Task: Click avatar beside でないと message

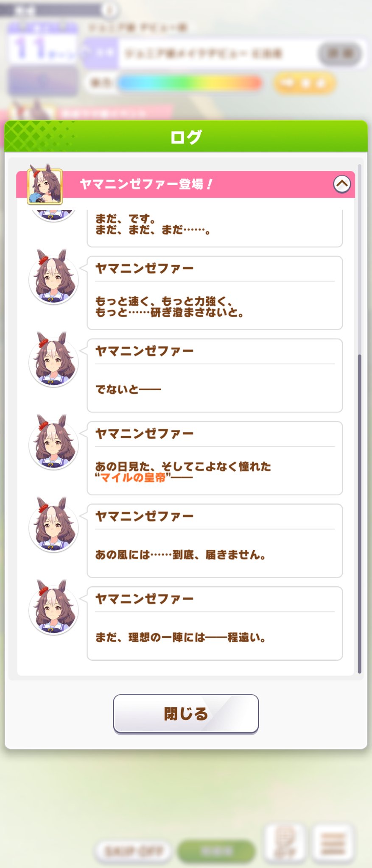Action: coord(53,360)
